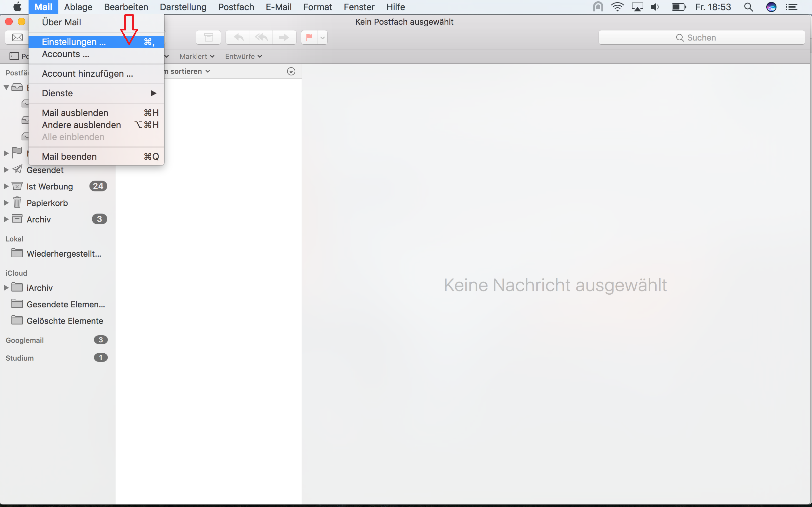Viewport: 812px width, 507px height.
Task: Toggle the mailbox sidebar list button
Action: point(14,56)
